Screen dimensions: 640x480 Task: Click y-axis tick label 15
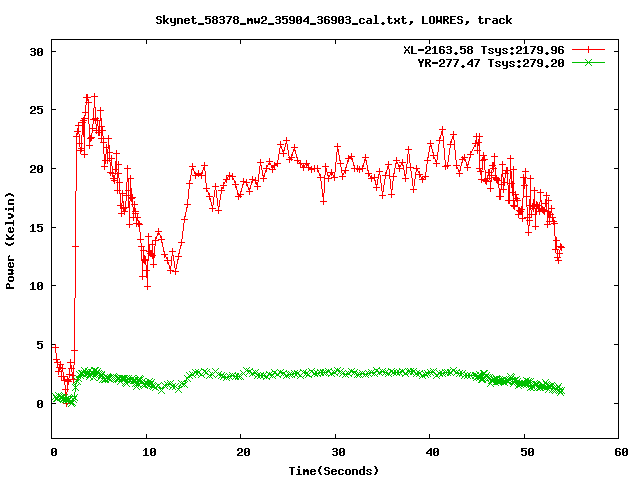(x=36, y=228)
